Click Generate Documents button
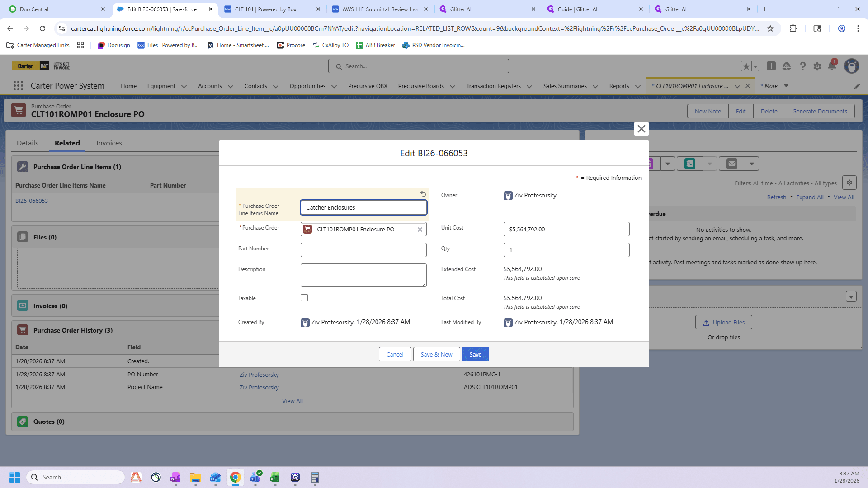The width and height of the screenshot is (868, 488). pos(820,111)
